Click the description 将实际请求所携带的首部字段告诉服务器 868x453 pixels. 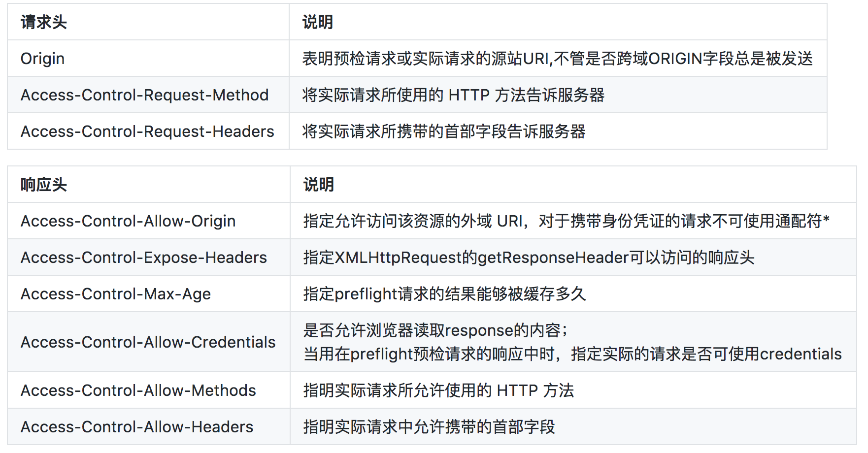coord(444,131)
